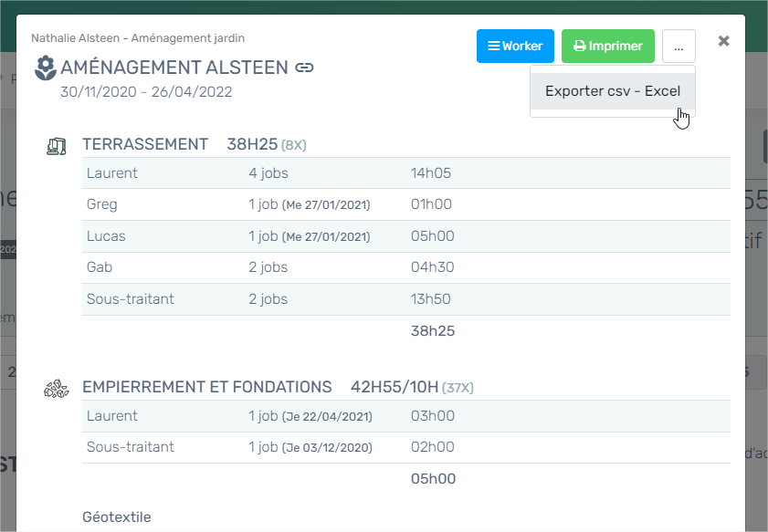
Task: Select Greg row in Terrassement
Action: 405,204
